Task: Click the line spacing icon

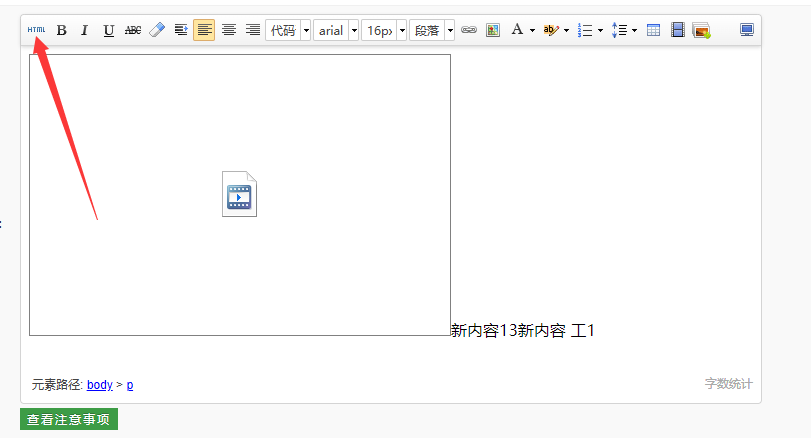Action: pyautogui.click(x=619, y=31)
